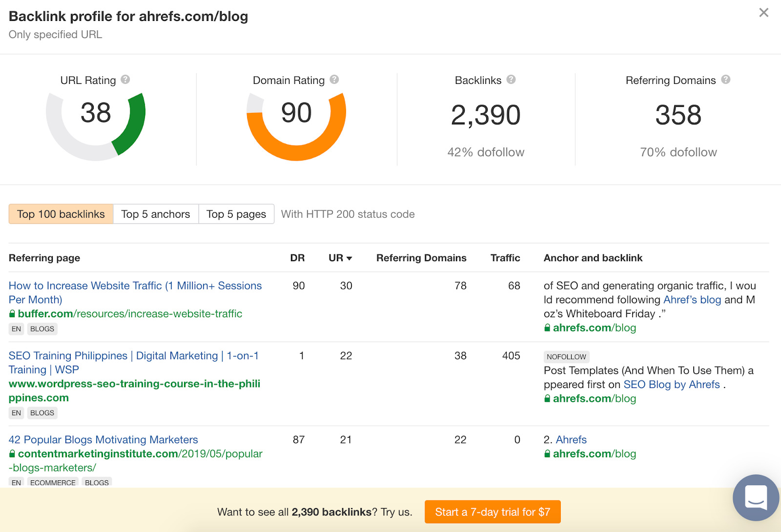Click Start a 7-day trial for $7
Screen dimensions: 781x532
click(x=492, y=512)
